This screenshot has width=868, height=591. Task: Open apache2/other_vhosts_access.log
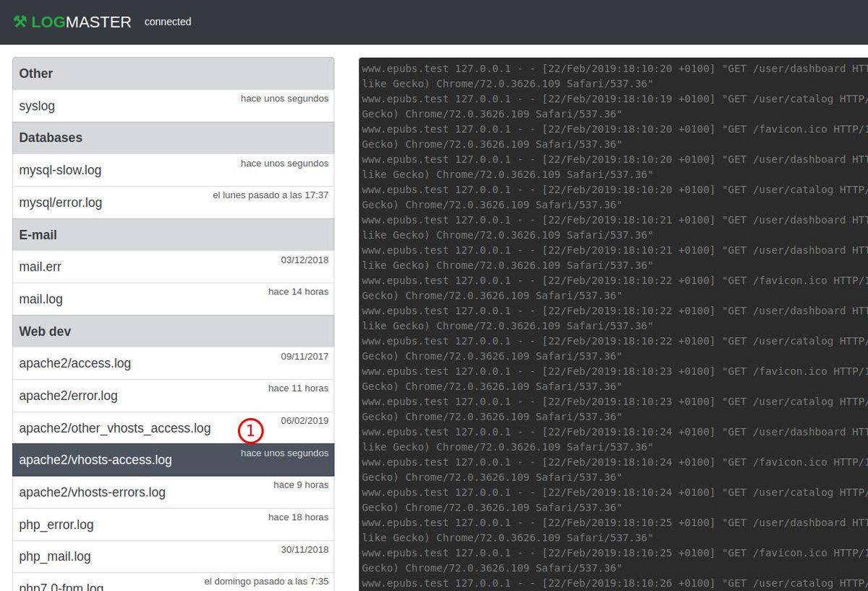point(174,428)
